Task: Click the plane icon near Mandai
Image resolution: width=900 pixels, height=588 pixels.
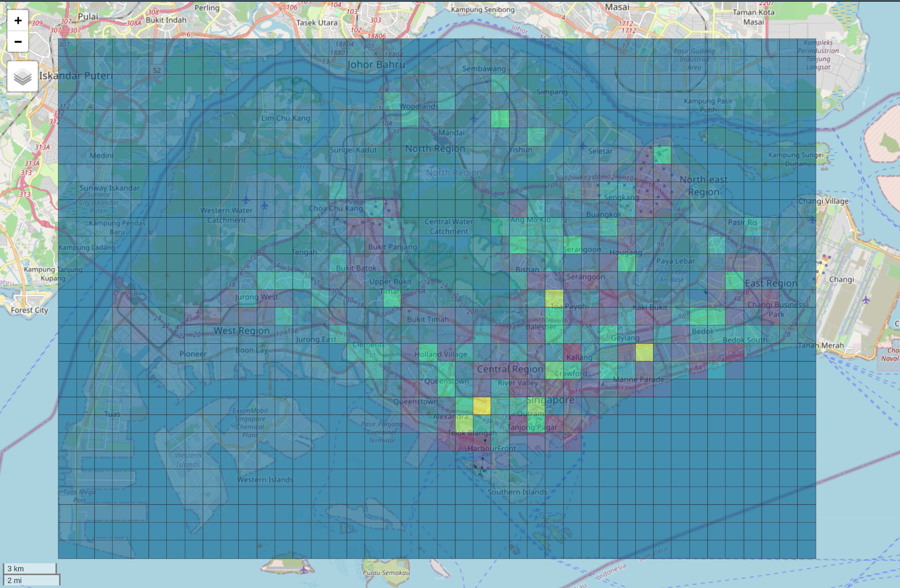Action: pos(473,119)
